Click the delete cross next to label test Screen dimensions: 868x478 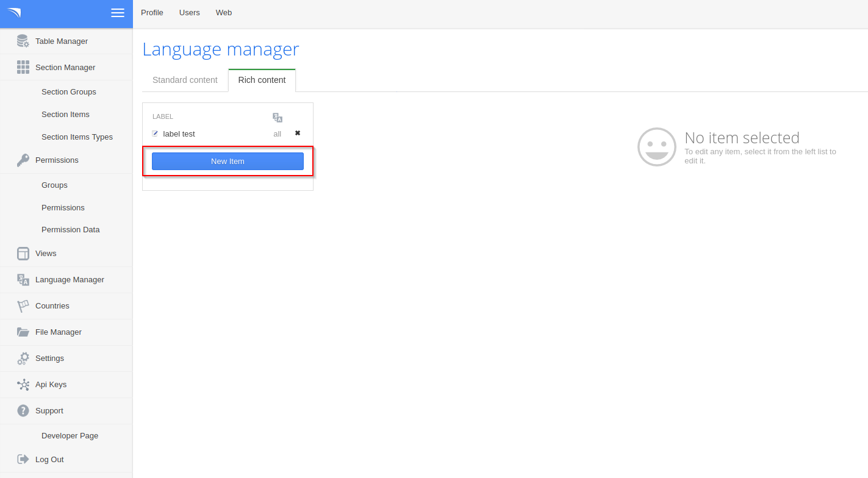tap(297, 133)
